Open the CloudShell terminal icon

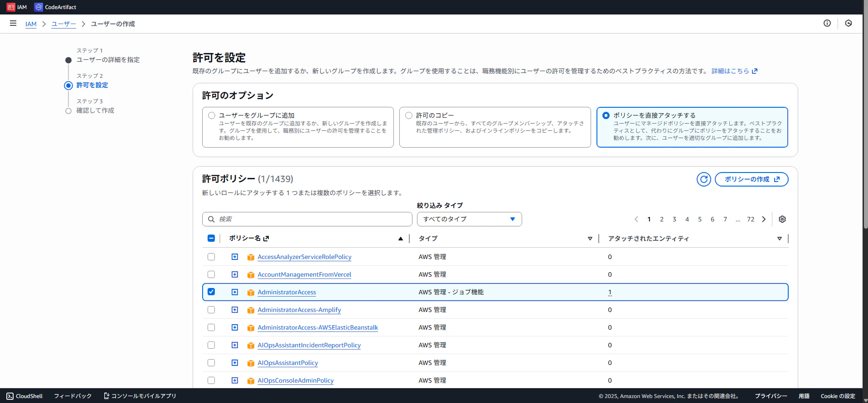point(10,396)
